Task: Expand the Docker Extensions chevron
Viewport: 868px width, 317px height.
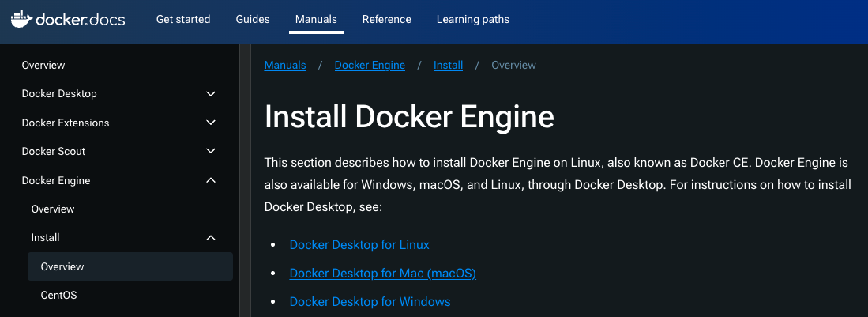Action: point(210,123)
